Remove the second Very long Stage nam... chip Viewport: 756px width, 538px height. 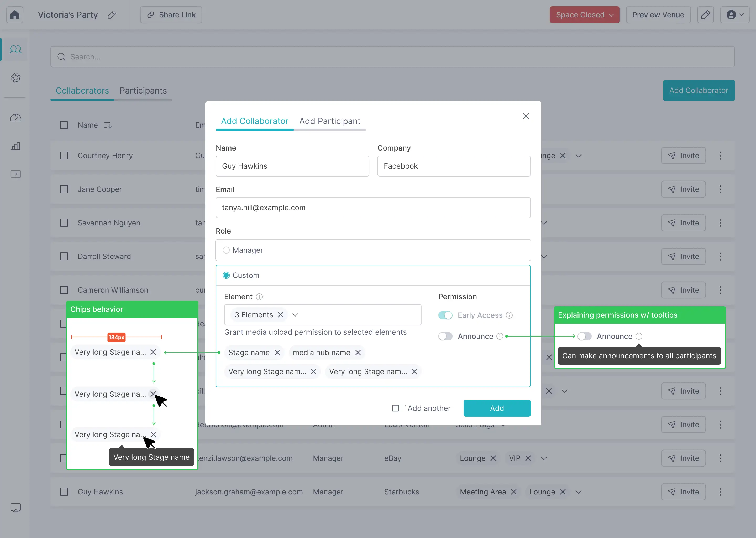coord(414,372)
